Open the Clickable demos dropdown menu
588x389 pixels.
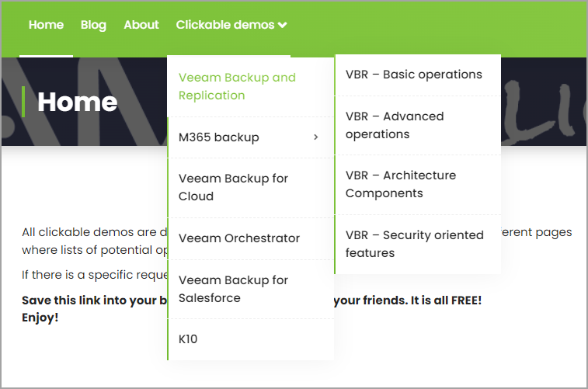(x=231, y=25)
